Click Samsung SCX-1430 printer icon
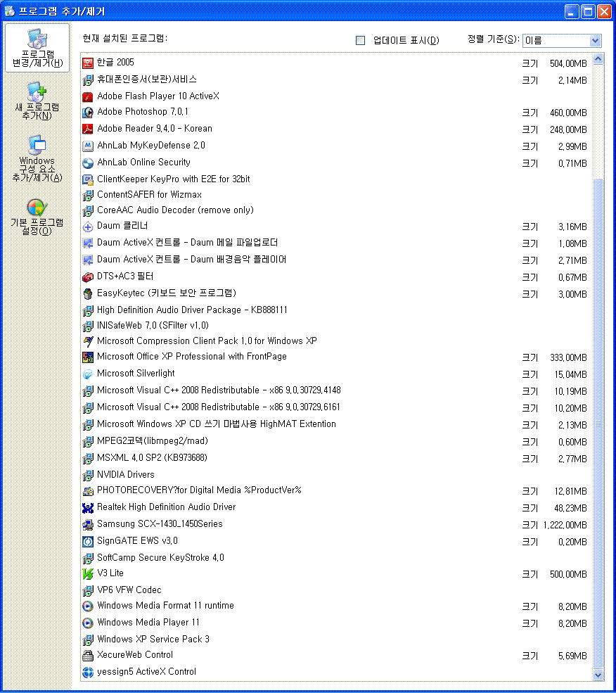The image size is (616, 693). tap(88, 524)
